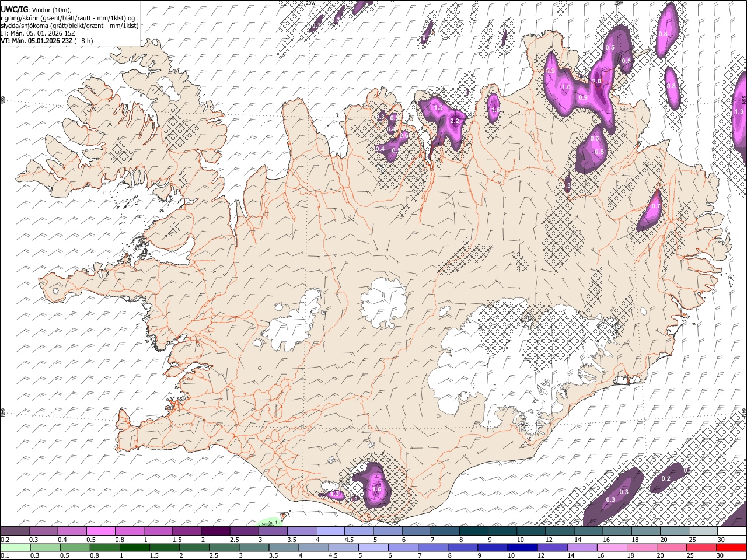Image resolution: width=747 pixels, height=560 pixels.
Task: Click the 'UWC/IG' title text
Action: click(x=14, y=9)
